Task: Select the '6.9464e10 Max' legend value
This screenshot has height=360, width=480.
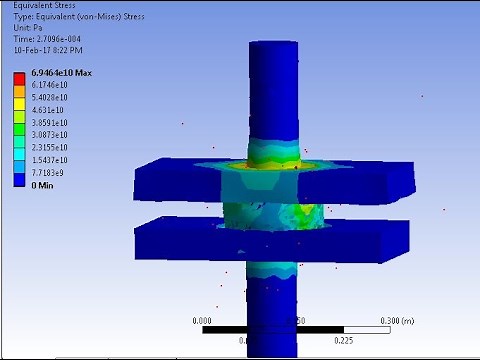Action: [61, 73]
